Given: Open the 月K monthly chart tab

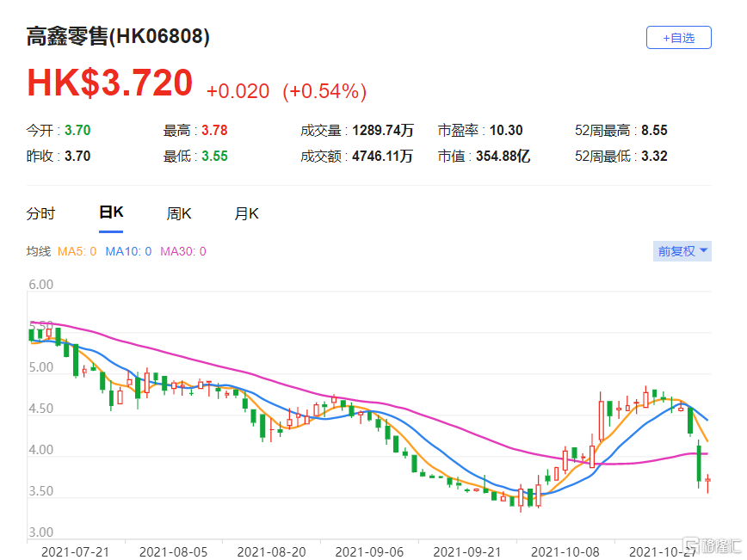Looking at the screenshot, I should pyautogui.click(x=246, y=214).
